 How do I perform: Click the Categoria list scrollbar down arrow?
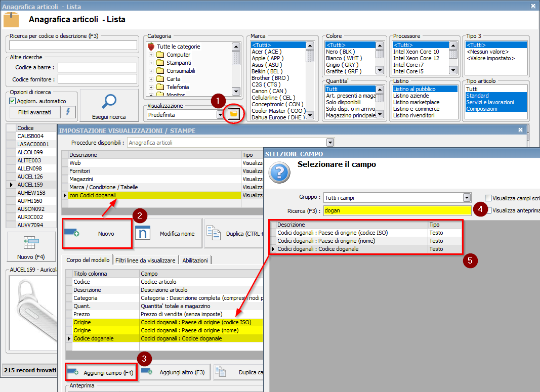[x=236, y=91]
